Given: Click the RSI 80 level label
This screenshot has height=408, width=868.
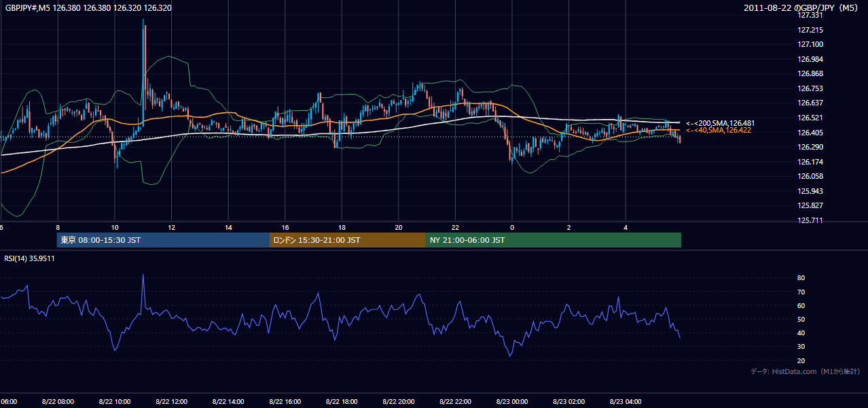Looking at the screenshot, I should [801, 278].
